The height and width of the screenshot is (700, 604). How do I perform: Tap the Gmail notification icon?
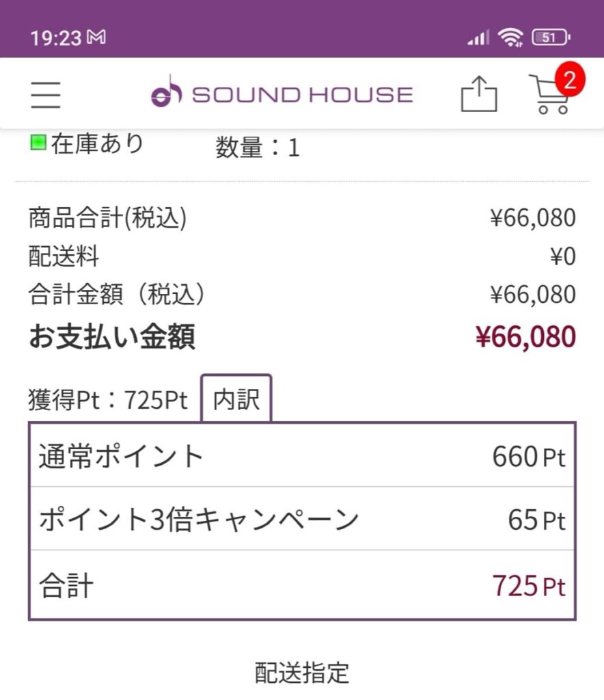point(97,37)
